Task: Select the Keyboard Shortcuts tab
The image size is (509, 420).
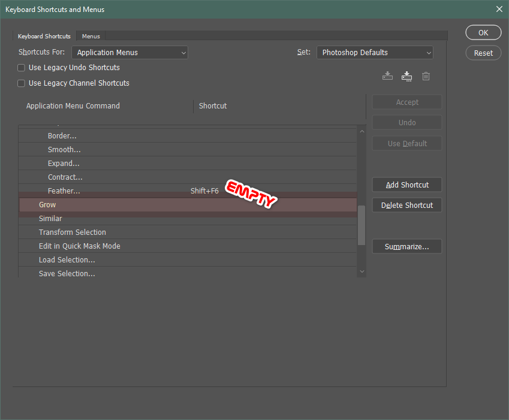Action: [x=44, y=36]
